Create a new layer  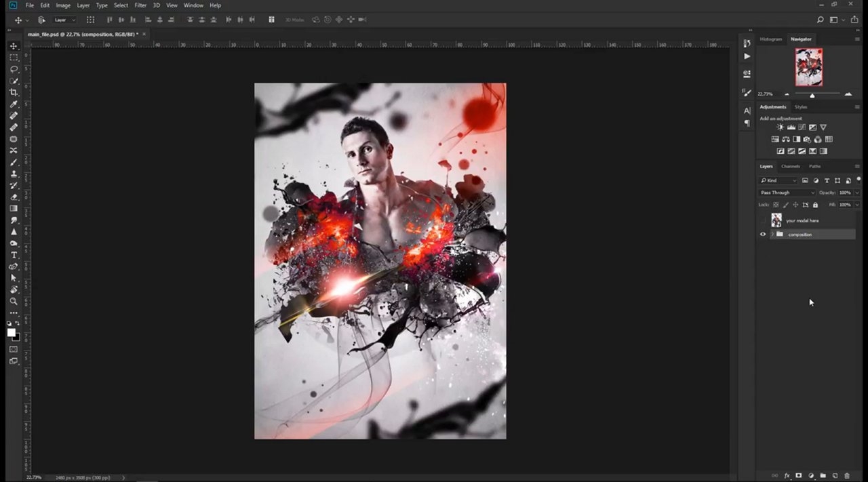835,476
